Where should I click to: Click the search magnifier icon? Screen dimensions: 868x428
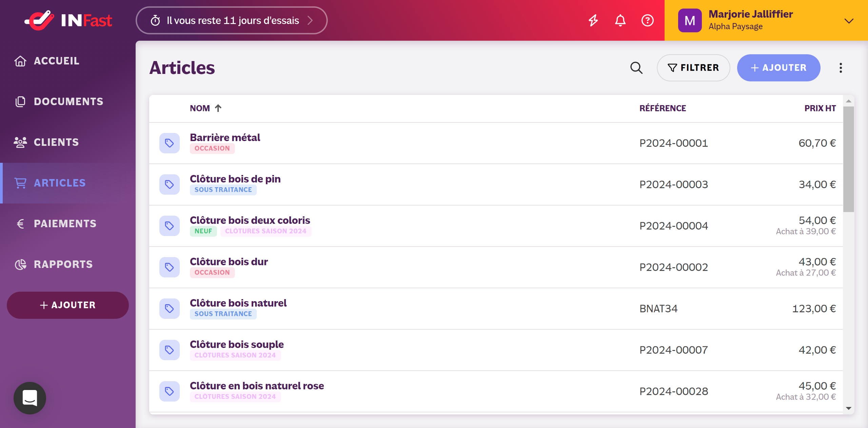(x=636, y=68)
